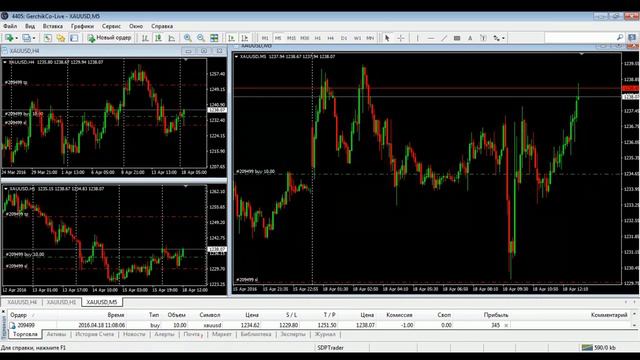Open the Сервис menu
This screenshot has height=360, width=640.
(111, 26)
